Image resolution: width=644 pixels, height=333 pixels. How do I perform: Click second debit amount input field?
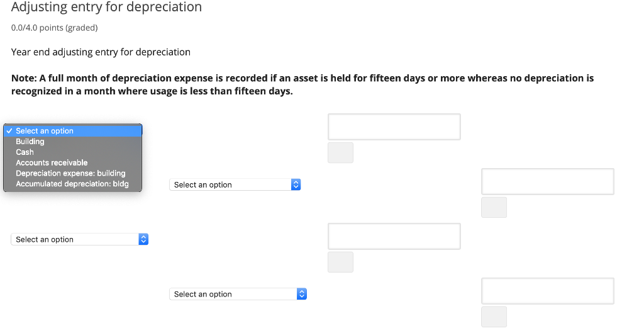click(394, 236)
